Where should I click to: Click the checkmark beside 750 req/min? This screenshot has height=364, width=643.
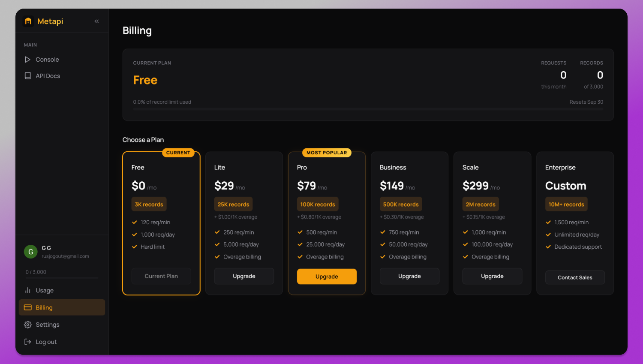click(383, 232)
